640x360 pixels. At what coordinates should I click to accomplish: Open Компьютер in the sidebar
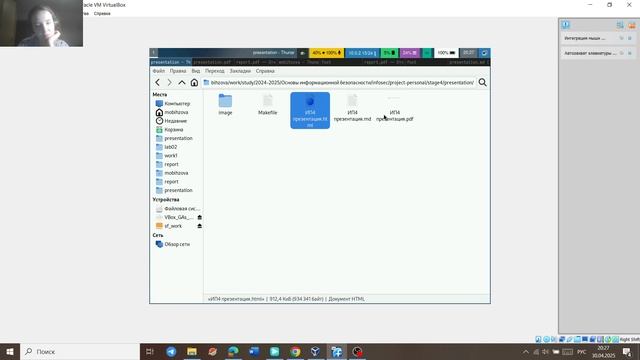point(173,104)
